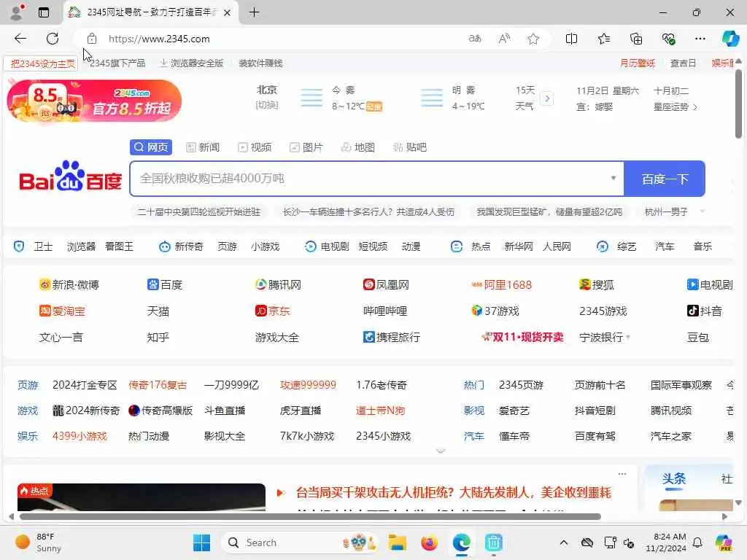The height and width of the screenshot is (560, 747).
Task: Click the 双11·现货开卖 promo link
Action: tap(522, 337)
